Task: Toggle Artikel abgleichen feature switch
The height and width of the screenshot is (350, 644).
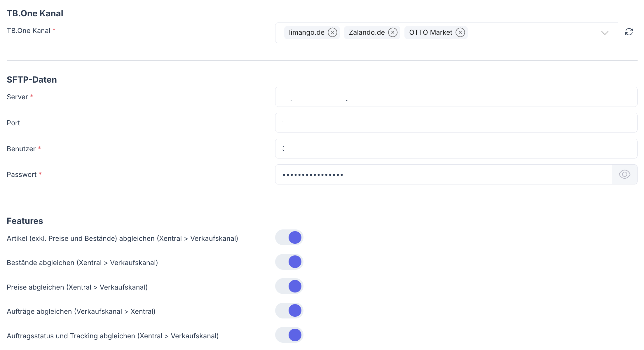Action: tap(289, 238)
